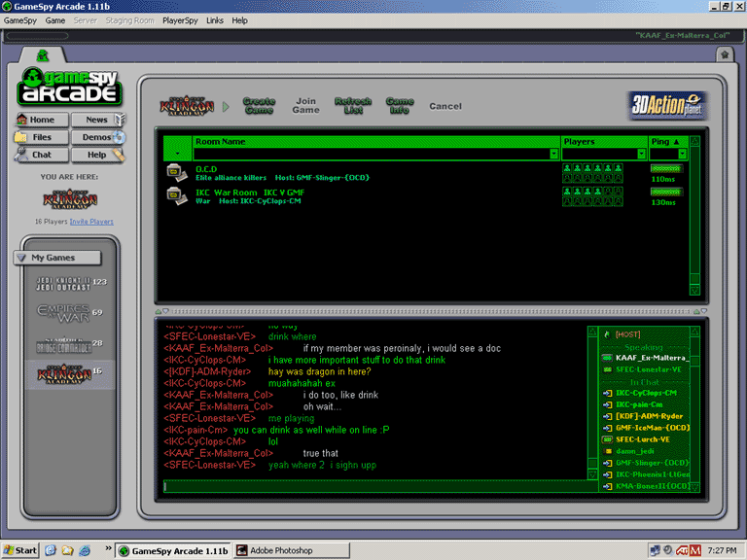Click the Windows Start button
Viewport: 747px width, 560px height.
(20, 550)
